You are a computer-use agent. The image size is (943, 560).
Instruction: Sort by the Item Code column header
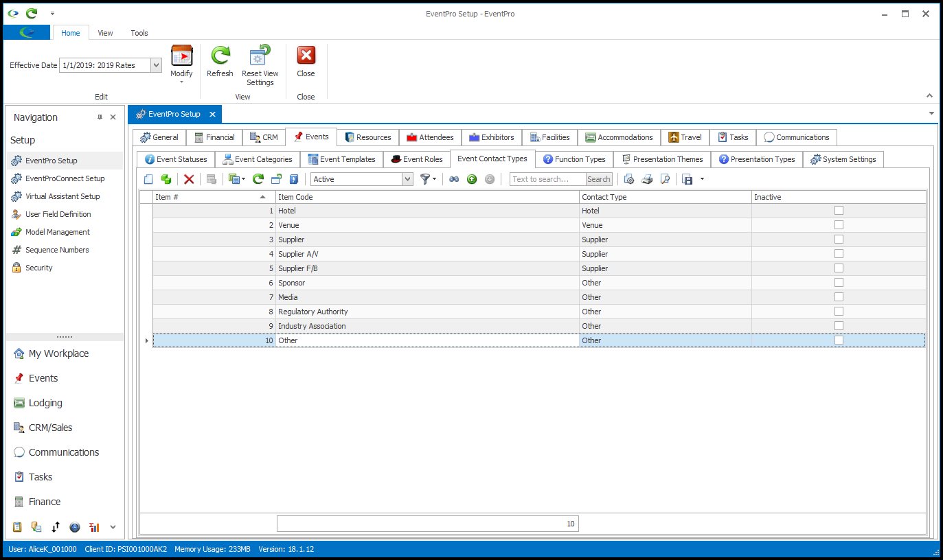pos(427,197)
